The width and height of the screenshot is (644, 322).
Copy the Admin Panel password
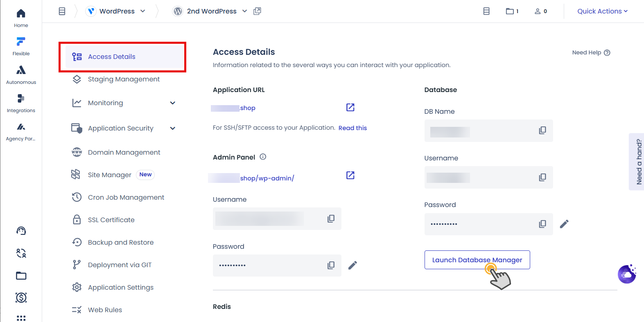[331, 266]
